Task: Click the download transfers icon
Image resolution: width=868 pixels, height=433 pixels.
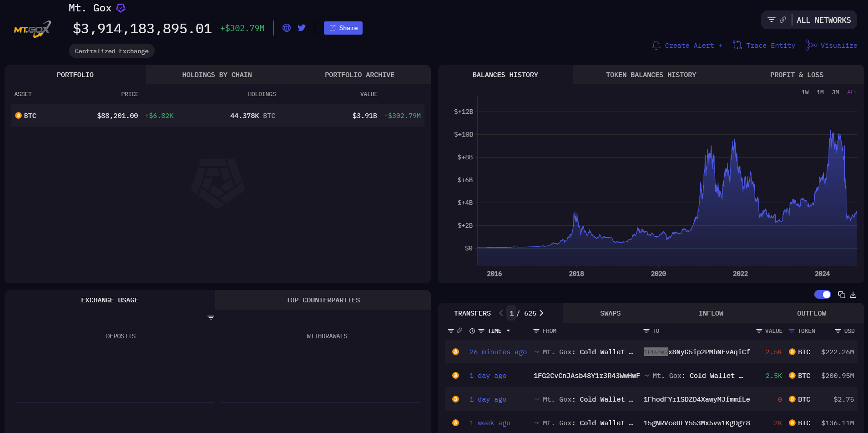Action: point(853,295)
